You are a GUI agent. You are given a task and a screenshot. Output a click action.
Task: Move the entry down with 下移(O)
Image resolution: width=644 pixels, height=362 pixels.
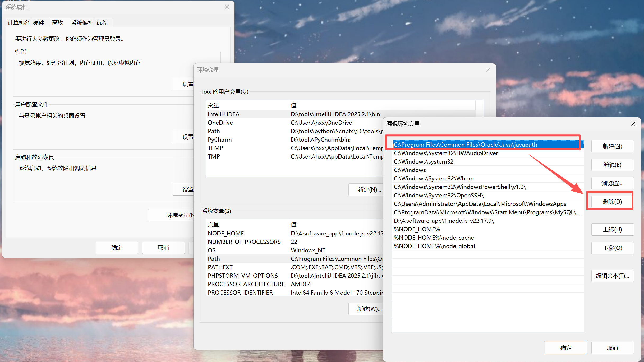612,248
